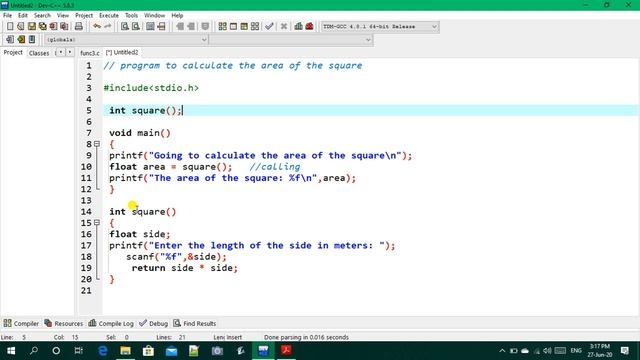Click the Run window icon
This screenshot has height=360, width=640.
[233, 27]
